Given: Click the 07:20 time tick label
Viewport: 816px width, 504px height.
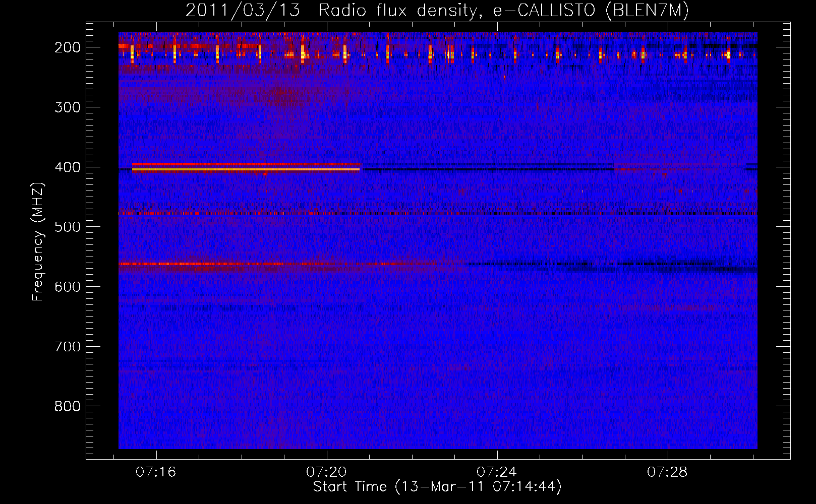Looking at the screenshot, I should (x=326, y=472).
